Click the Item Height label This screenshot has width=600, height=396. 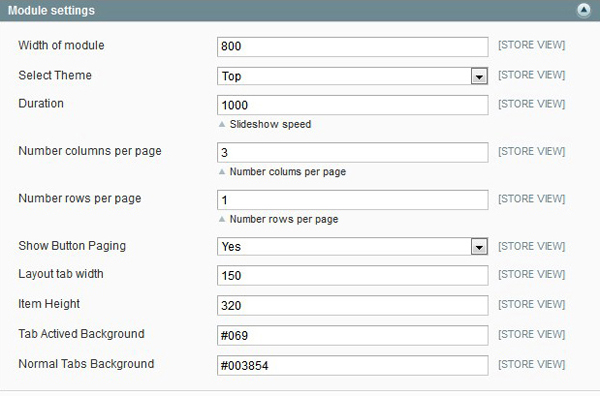point(49,304)
